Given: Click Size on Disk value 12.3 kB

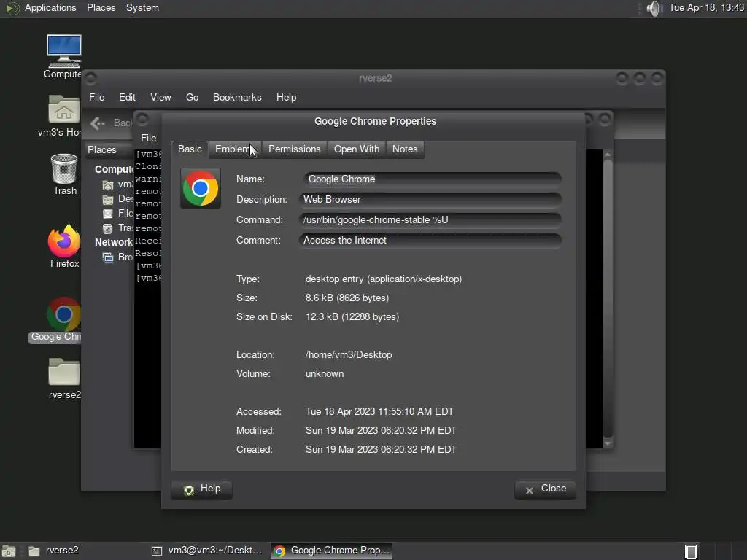Looking at the screenshot, I should pos(352,317).
